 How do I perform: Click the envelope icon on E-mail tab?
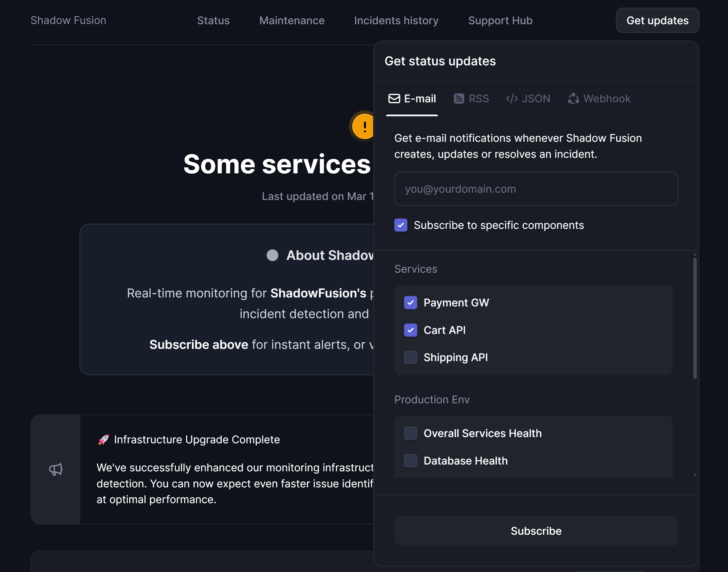(x=394, y=99)
